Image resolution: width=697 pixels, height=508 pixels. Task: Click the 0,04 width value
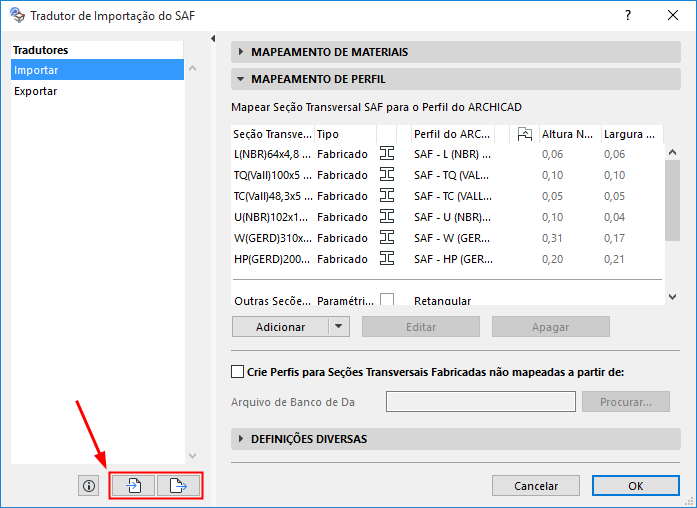(614, 217)
